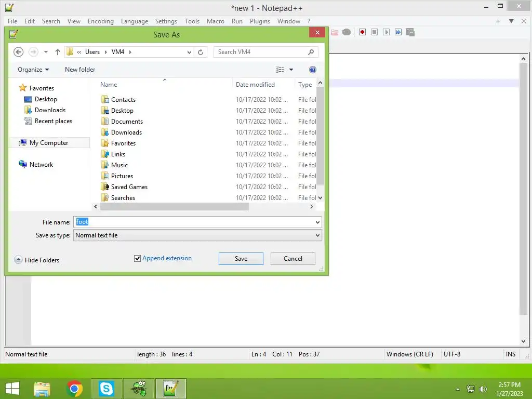
Task: Expand the VM4 breadcrumb arrow
Action: tap(130, 52)
